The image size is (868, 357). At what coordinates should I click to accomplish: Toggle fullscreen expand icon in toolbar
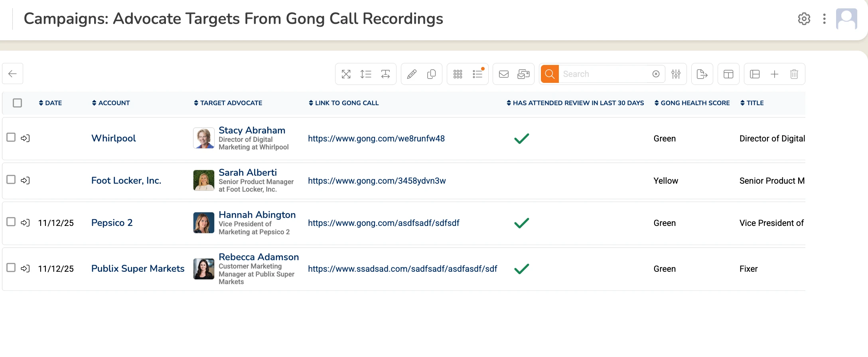coord(346,74)
